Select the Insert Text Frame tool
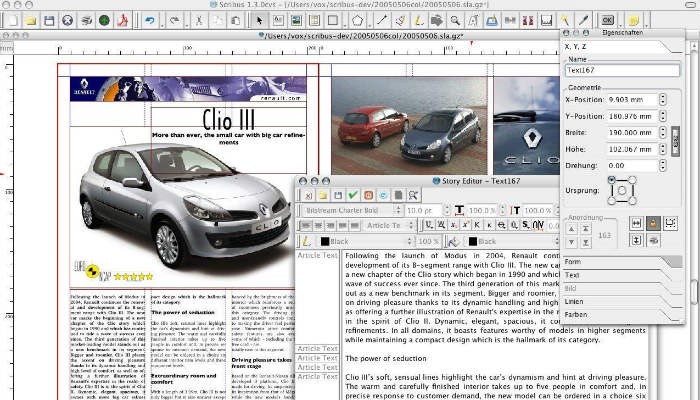This screenshot has width=700, height=400. (x=278, y=21)
